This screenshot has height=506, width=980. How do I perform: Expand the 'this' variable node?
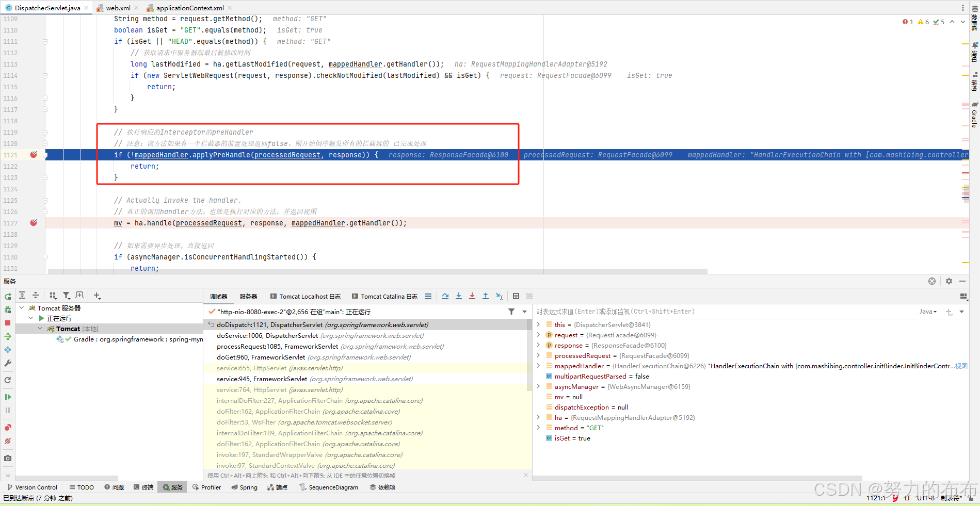pos(538,324)
